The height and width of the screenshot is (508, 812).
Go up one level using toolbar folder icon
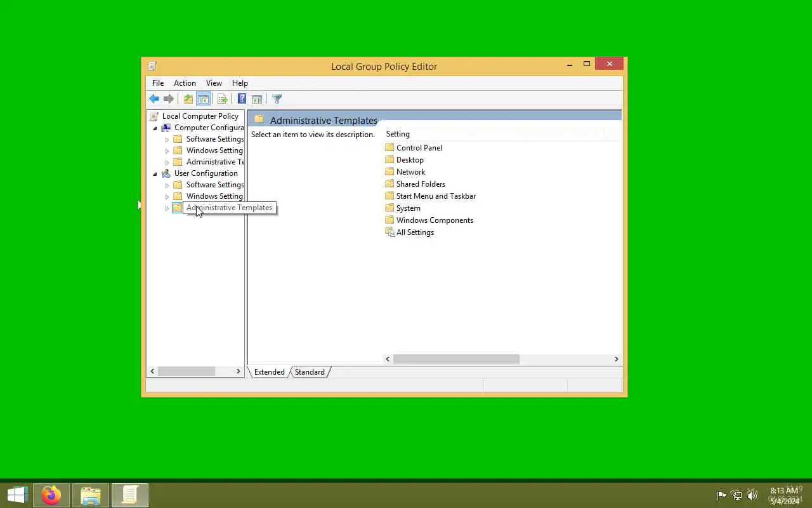tap(188, 99)
